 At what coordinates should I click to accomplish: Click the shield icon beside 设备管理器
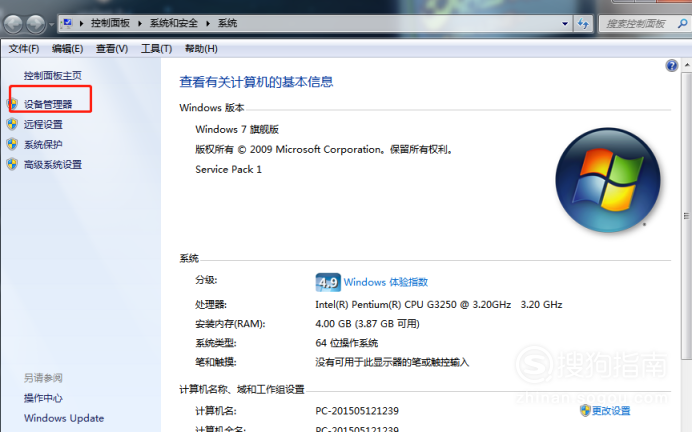click(12, 104)
